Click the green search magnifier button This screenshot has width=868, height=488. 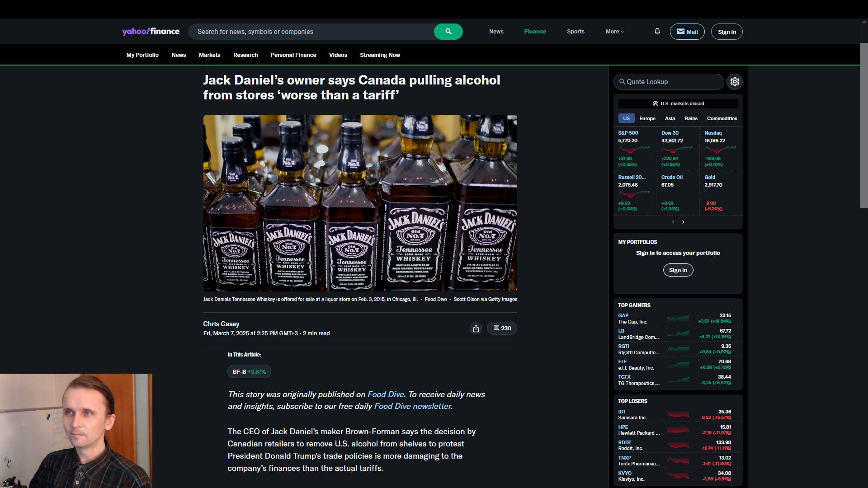pyautogui.click(x=448, y=32)
